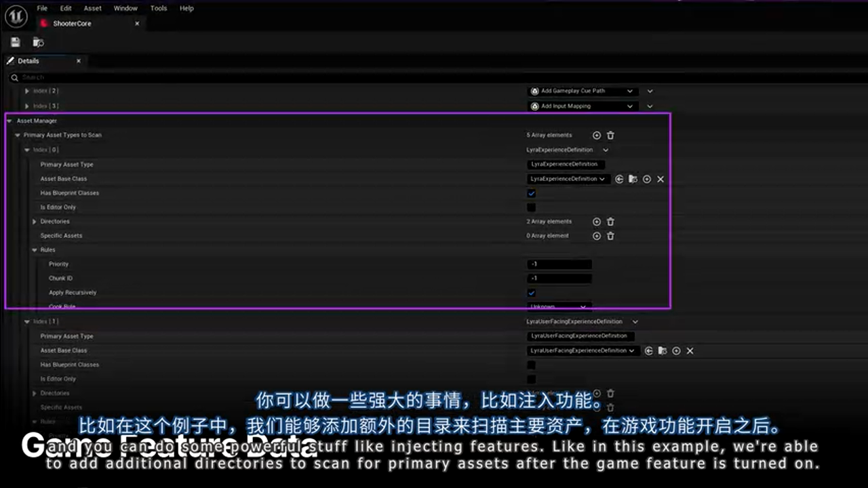Viewport: 868px width, 488px height.
Task: Expand the Directories array row
Action: coord(35,222)
